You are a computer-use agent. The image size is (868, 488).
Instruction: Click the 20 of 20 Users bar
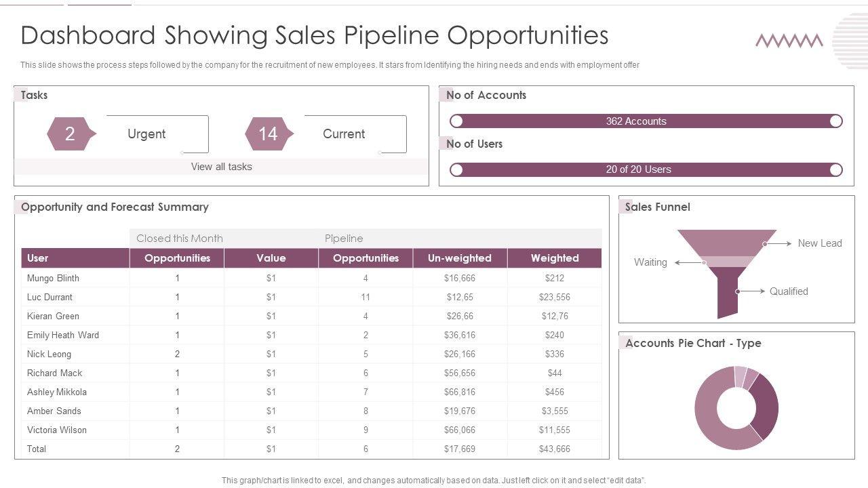point(646,169)
